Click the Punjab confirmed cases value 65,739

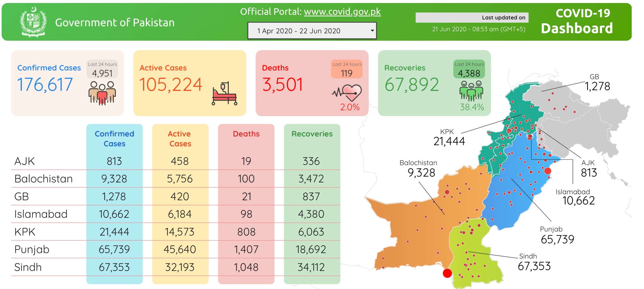[x=114, y=250]
